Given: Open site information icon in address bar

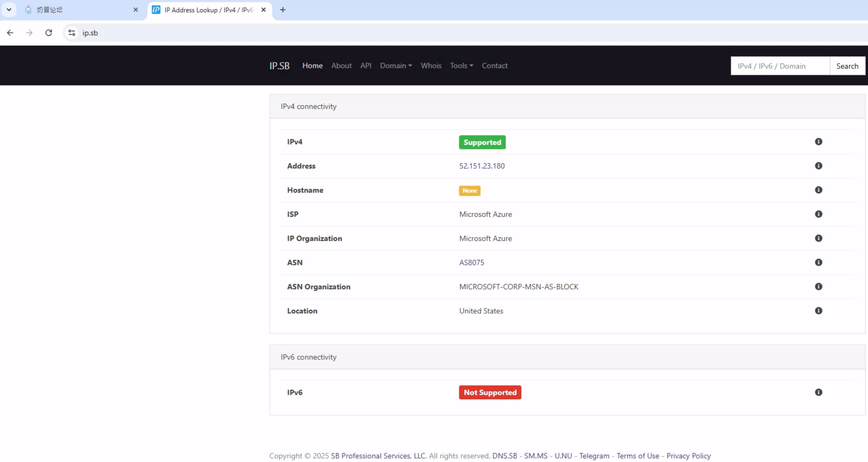Looking at the screenshot, I should coord(72,33).
